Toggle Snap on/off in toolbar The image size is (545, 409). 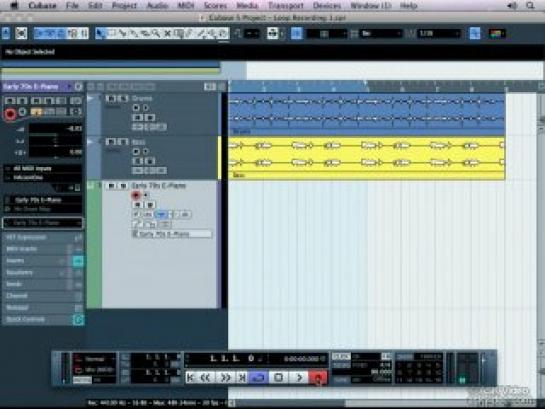(296, 34)
